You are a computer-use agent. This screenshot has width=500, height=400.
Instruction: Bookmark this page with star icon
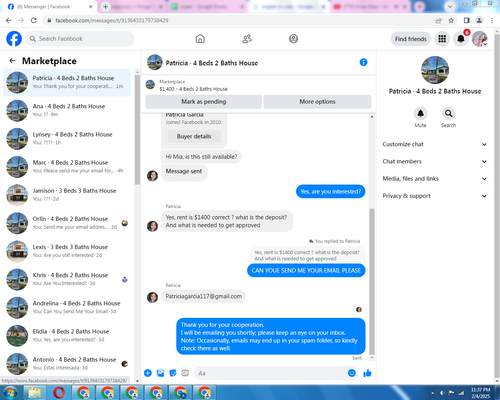[451, 20]
